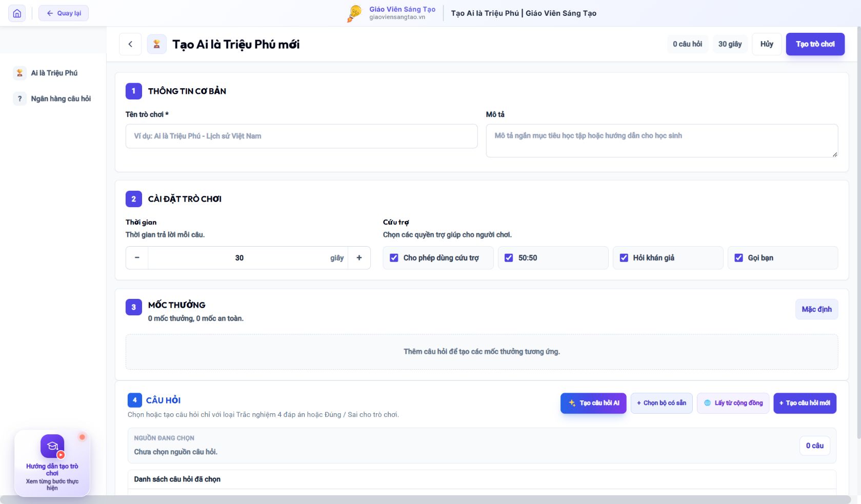Click the globe icon on Lấy từ cộng đồng
Viewport: 861px width, 504px height.
click(x=708, y=403)
